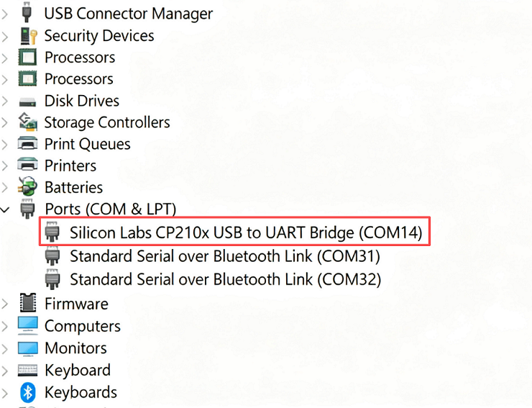
Task: Click the Firmware chip icon
Action: pos(27,304)
